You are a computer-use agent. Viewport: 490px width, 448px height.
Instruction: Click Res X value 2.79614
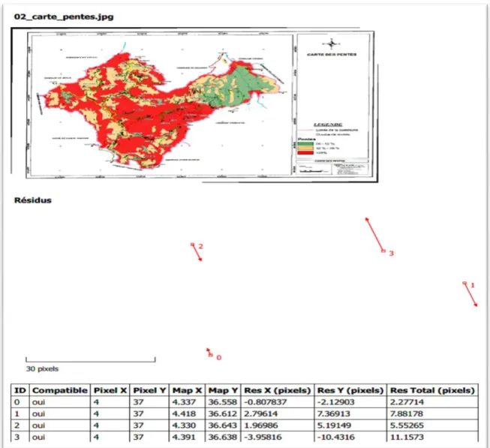tap(260, 413)
